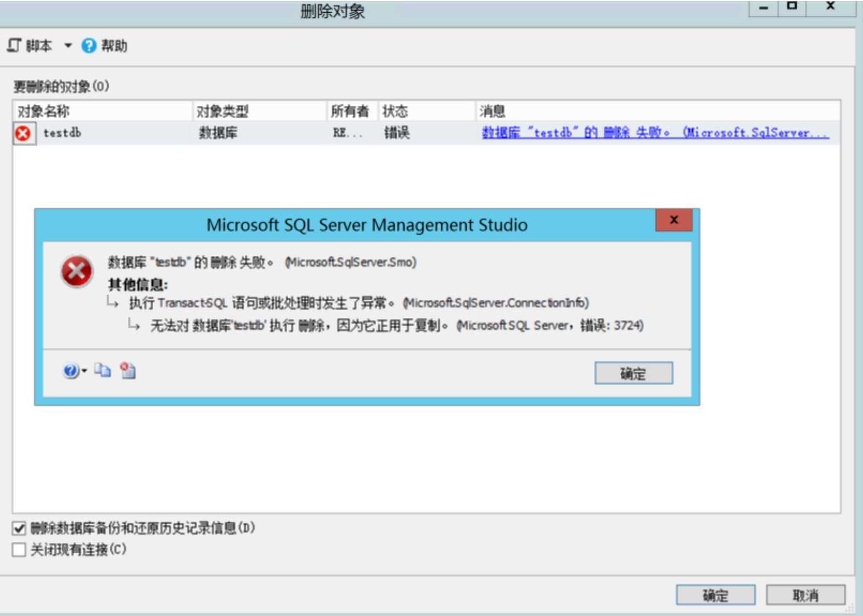863x616 pixels.
Task: Click the help icon in the error dialog
Action: 70,371
